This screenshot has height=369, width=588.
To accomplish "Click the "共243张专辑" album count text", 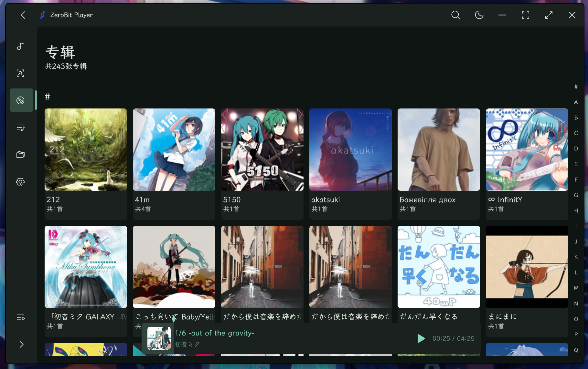I will tap(66, 66).
